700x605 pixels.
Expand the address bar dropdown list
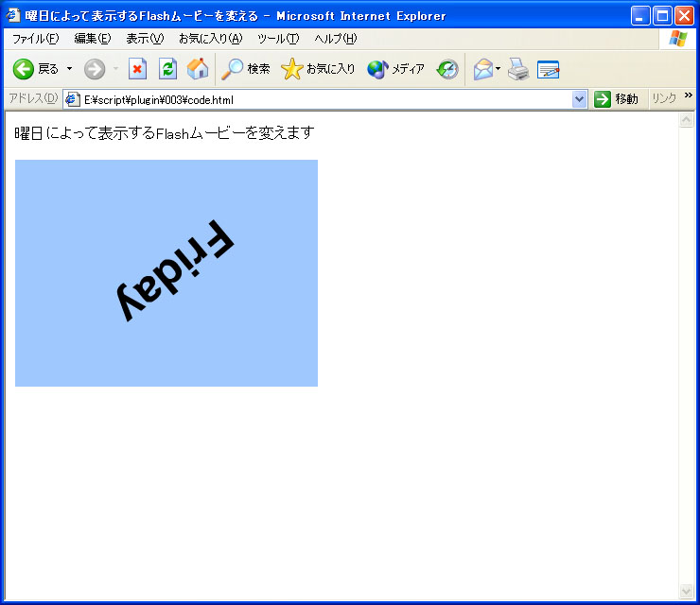pos(579,99)
